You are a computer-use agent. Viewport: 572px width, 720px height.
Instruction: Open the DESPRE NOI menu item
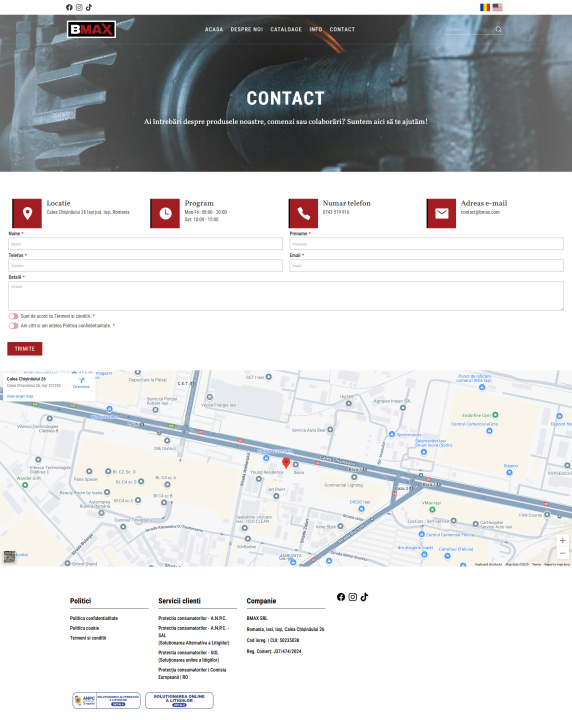247,29
